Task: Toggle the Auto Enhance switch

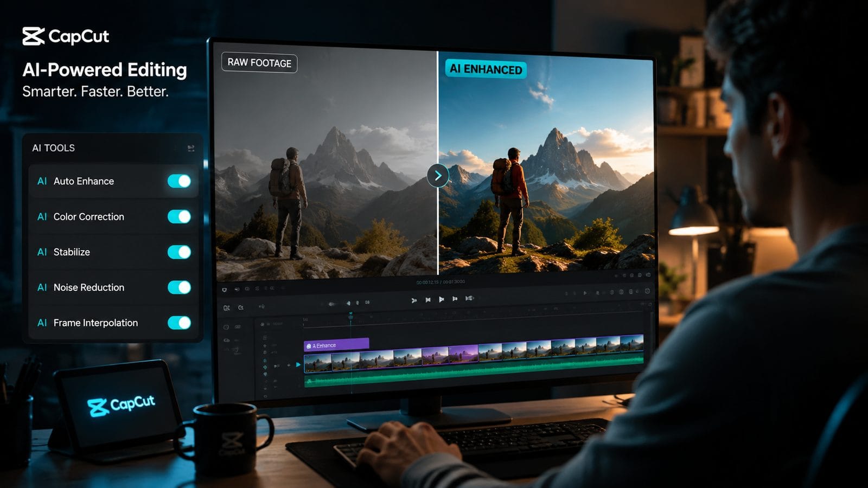Action: tap(179, 181)
